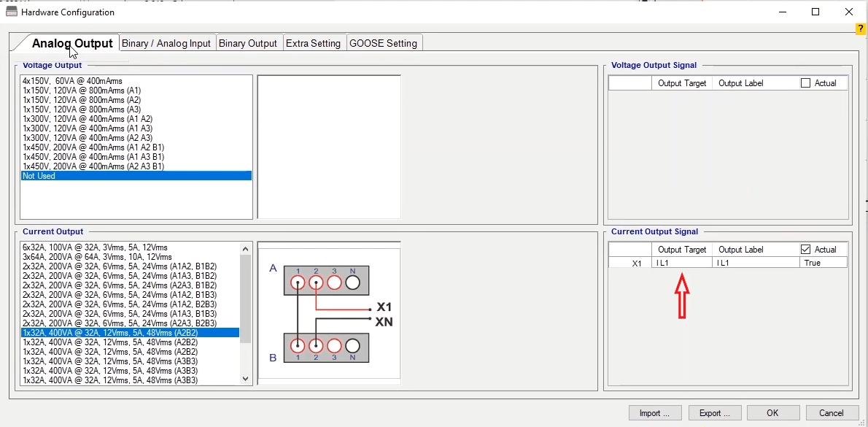Click the Cancel button
Screen dimensions: 868x427
pos(831,413)
